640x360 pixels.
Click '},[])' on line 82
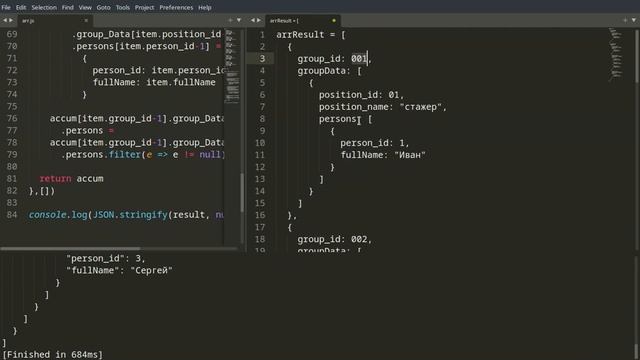(41, 191)
